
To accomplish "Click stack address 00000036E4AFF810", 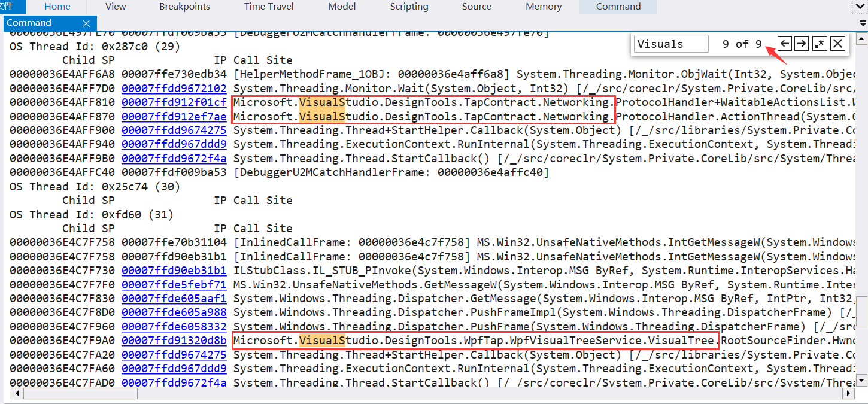I will pyautogui.click(x=62, y=102).
